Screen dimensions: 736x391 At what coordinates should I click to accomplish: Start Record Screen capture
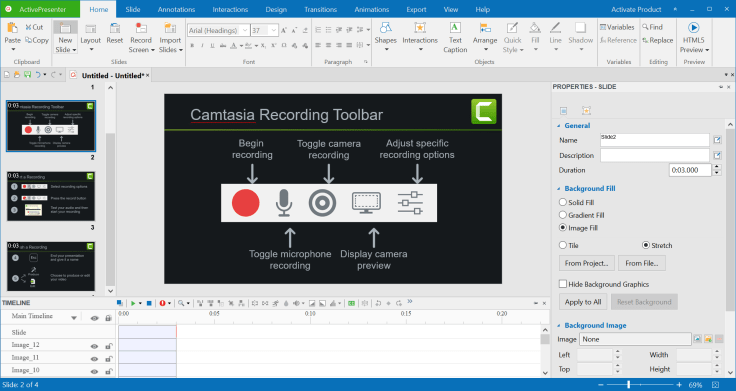141,37
